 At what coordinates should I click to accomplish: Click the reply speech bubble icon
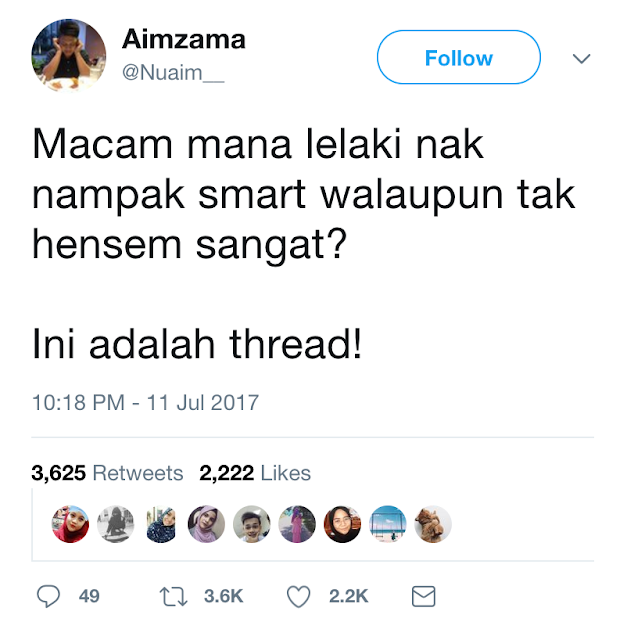point(49,596)
